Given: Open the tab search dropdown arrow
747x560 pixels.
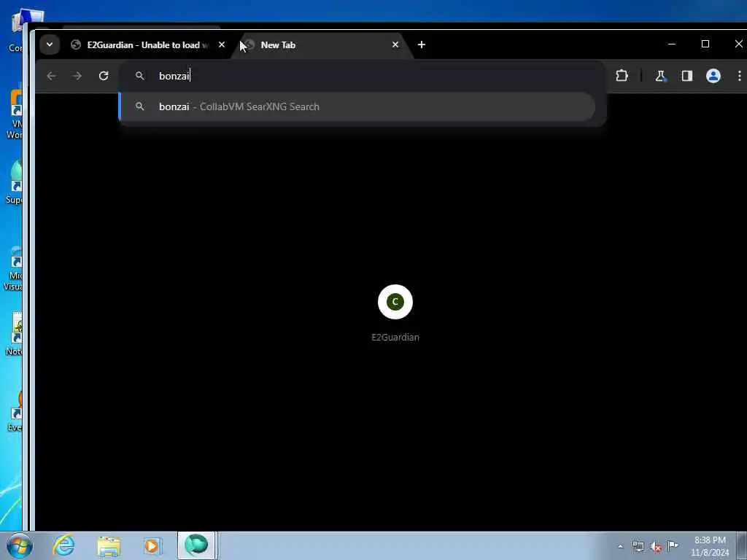Looking at the screenshot, I should pyautogui.click(x=49, y=44).
